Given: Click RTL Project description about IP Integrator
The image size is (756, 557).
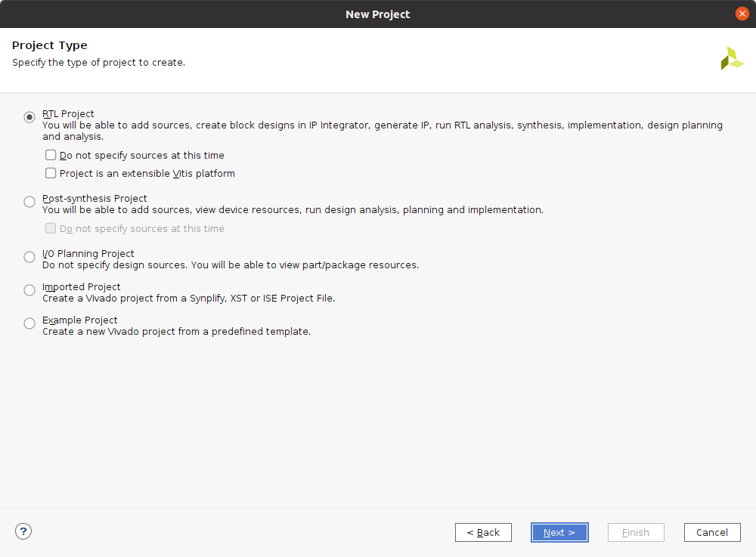Looking at the screenshot, I should [x=382, y=125].
